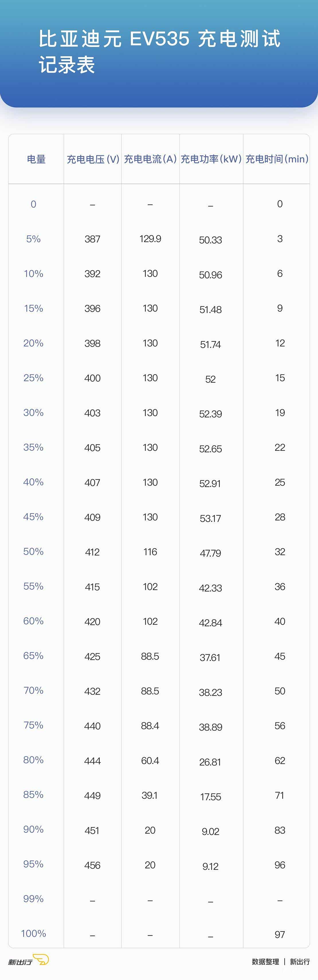Screen dimensions: 318x980
Task: Select the 电量 column header
Action: click(x=36, y=159)
